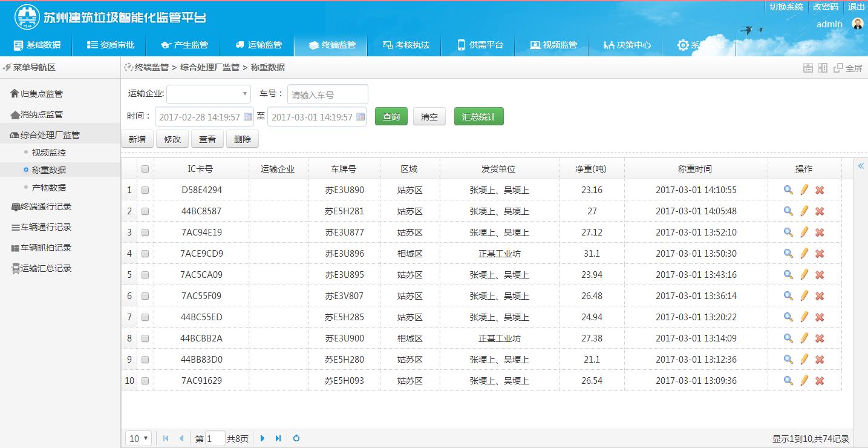Viewport: 868px width, 448px height.
Task: Go to the previous page of records
Action: [x=181, y=438]
